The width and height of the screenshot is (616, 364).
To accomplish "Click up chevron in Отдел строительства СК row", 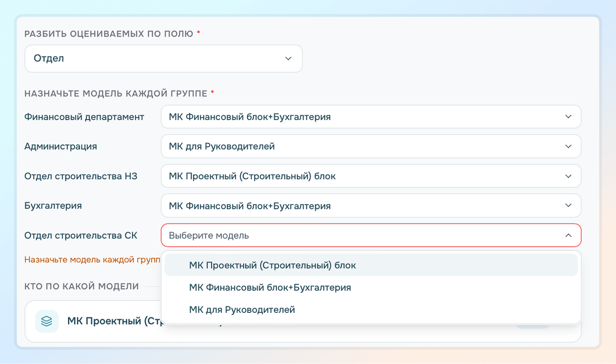I will 568,235.
